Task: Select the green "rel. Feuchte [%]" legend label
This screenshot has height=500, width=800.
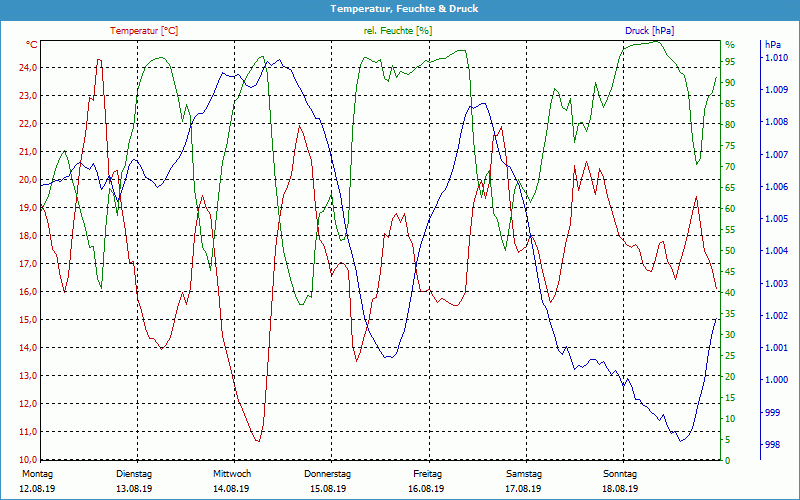Action: coord(398,31)
